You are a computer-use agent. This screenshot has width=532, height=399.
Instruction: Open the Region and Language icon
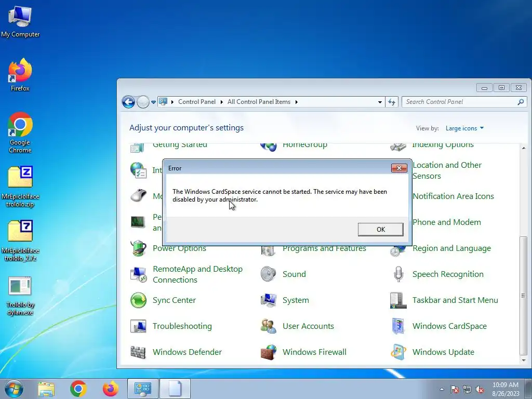tap(398, 250)
